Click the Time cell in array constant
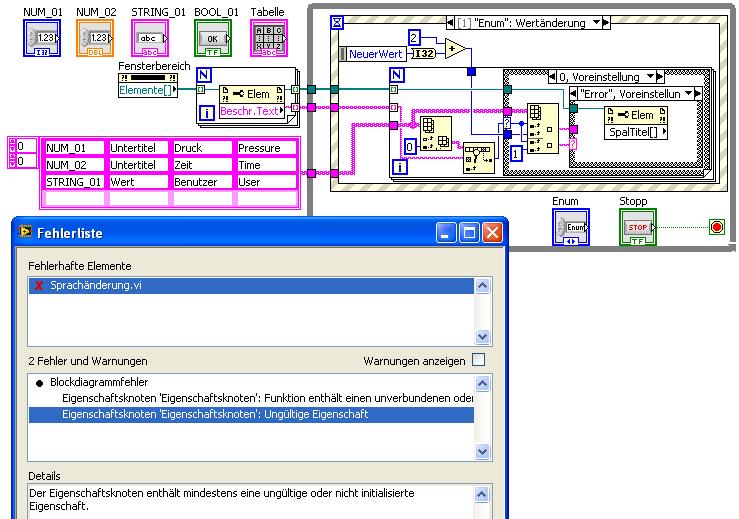739x519 pixels. point(266,165)
